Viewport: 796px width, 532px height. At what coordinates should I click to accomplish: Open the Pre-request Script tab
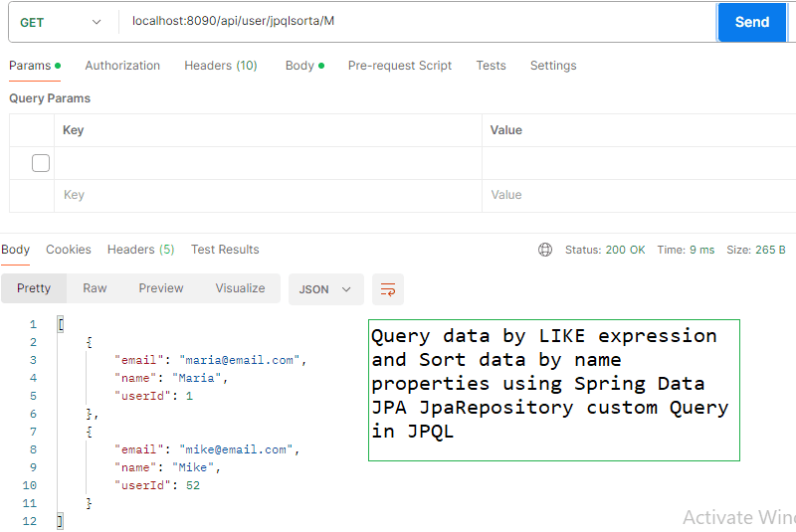tap(399, 66)
